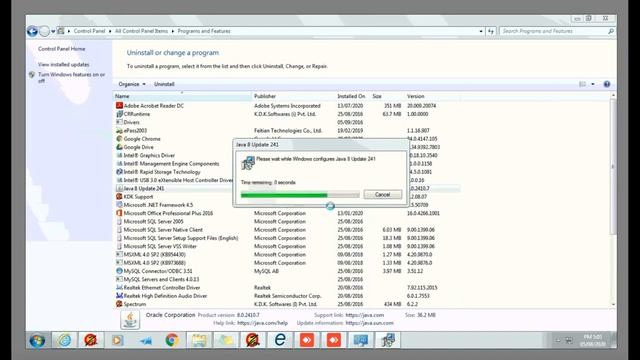This screenshot has height=360, width=640.
Task: Sort by the Name column header
Action: (182, 96)
